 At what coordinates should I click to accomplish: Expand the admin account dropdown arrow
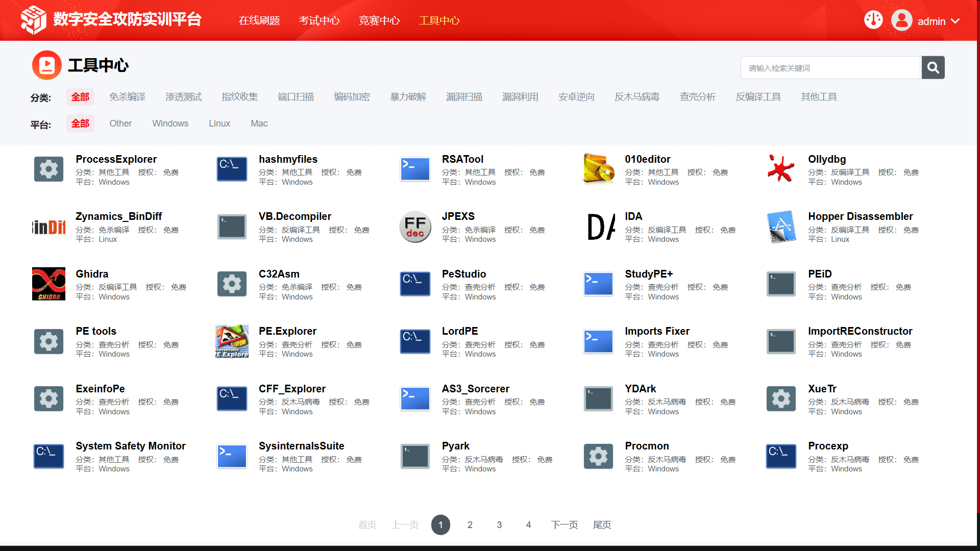955,21
